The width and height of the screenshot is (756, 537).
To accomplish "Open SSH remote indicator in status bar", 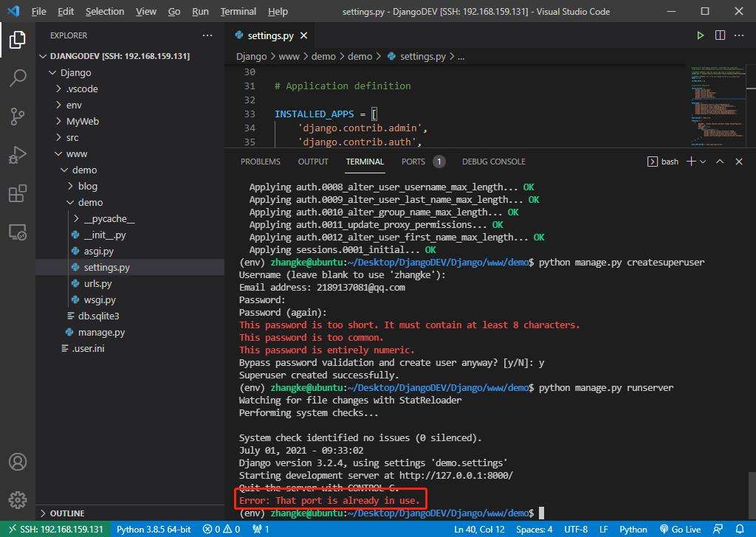I will [56, 530].
